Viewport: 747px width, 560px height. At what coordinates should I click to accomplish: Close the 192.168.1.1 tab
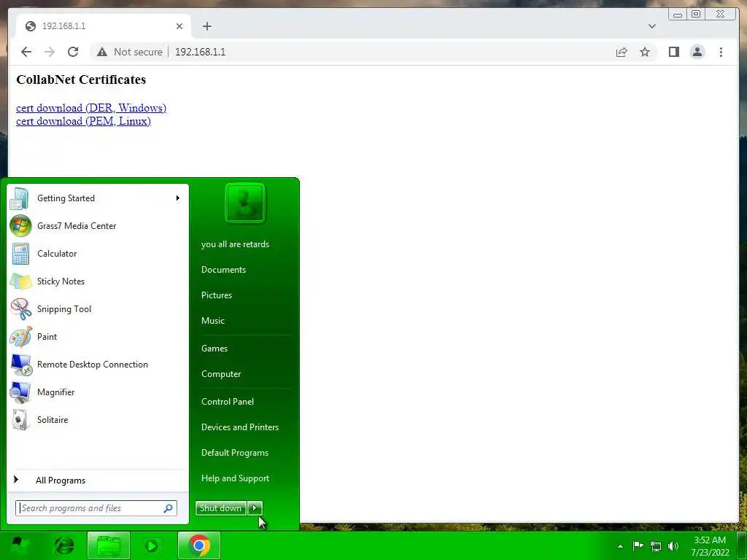click(179, 26)
